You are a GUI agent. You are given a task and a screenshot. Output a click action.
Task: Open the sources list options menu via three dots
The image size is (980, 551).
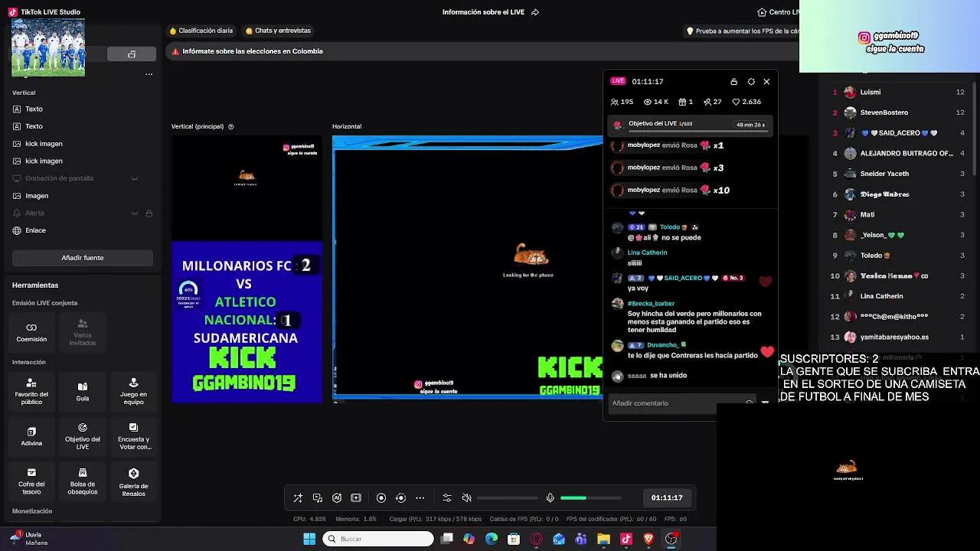click(x=149, y=73)
